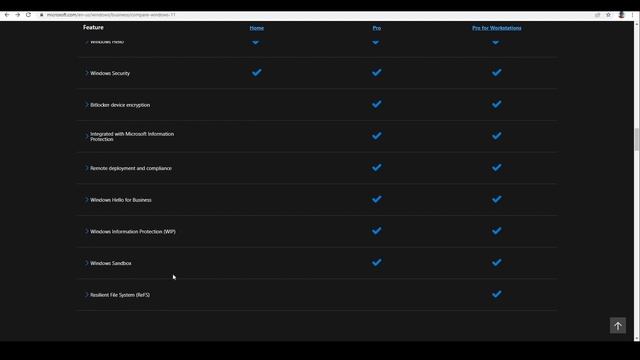Click the browser forward arrow

tap(18, 15)
